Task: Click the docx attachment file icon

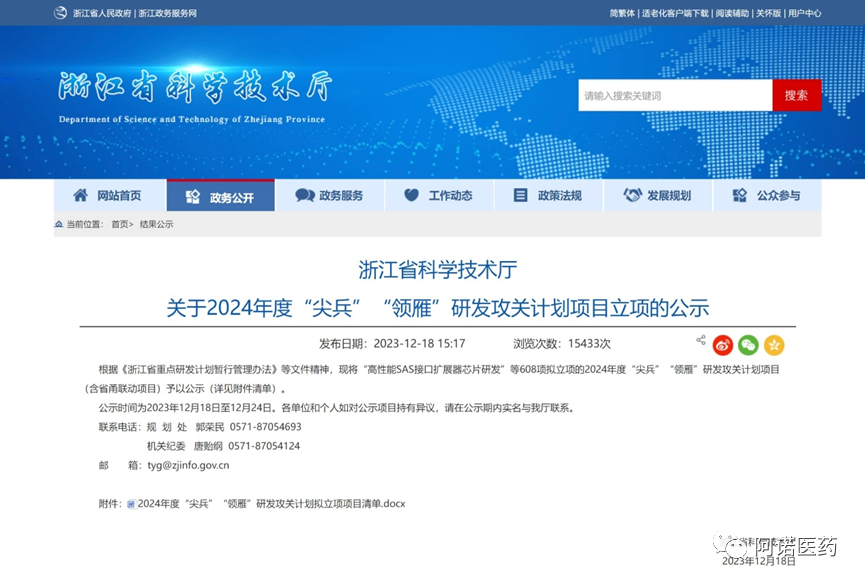Action: coord(131,504)
